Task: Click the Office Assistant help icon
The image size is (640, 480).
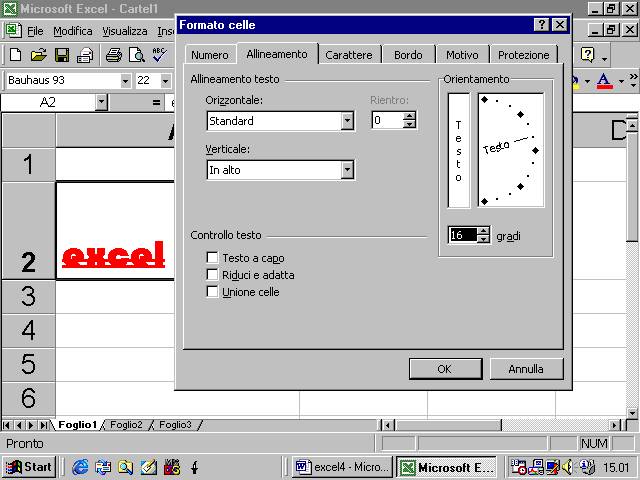Action: [x=587, y=55]
